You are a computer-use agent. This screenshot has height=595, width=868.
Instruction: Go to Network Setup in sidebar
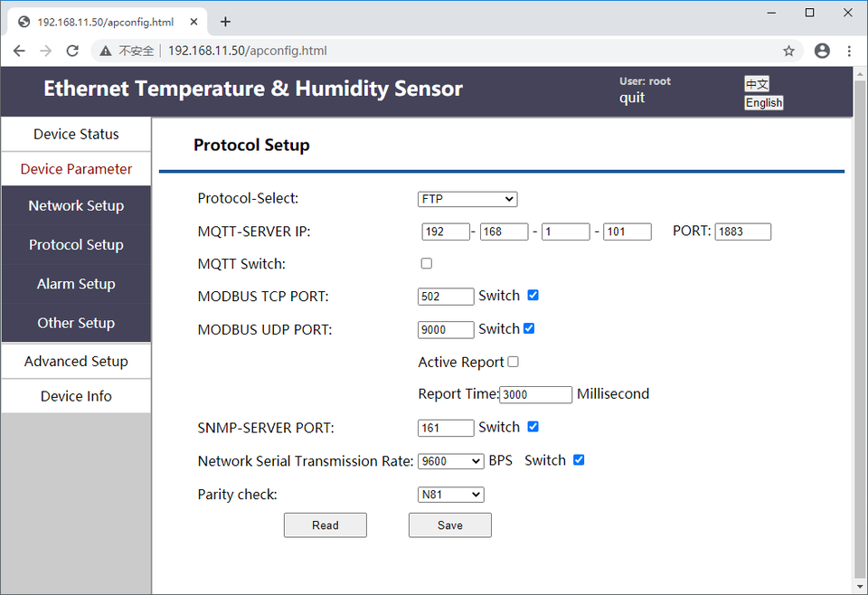click(76, 205)
